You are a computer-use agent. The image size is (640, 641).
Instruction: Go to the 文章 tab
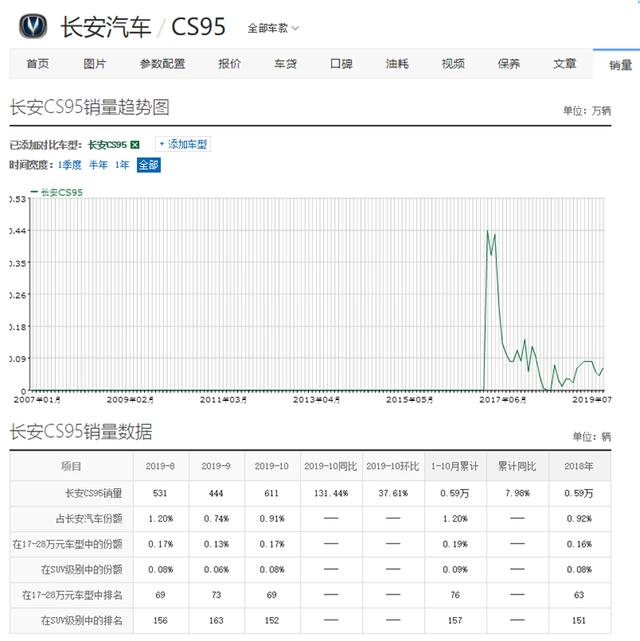click(565, 64)
